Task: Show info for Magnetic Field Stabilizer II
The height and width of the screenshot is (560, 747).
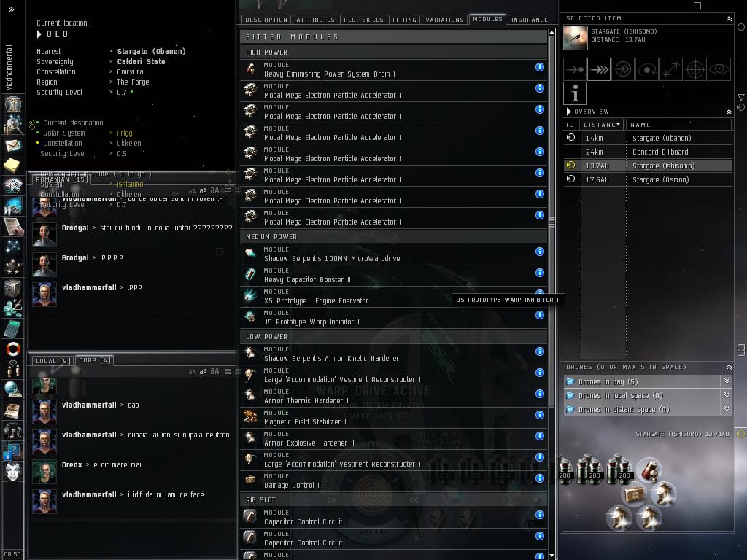Action: pos(539,415)
